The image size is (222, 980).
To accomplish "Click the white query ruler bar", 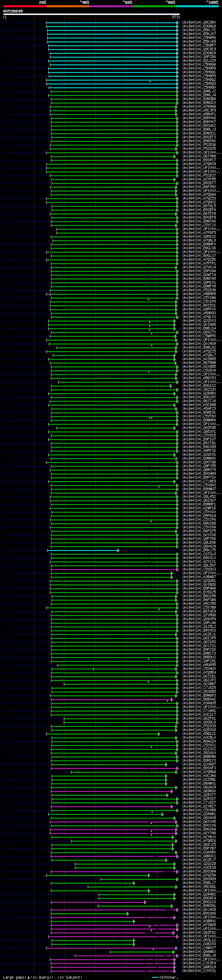I will [x=92, y=15].
